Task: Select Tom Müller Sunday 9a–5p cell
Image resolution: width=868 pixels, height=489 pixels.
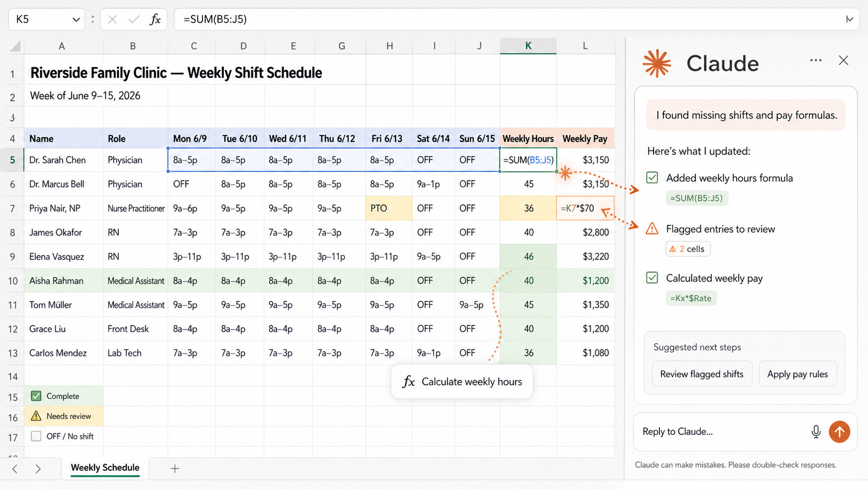Action: click(x=477, y=305)
